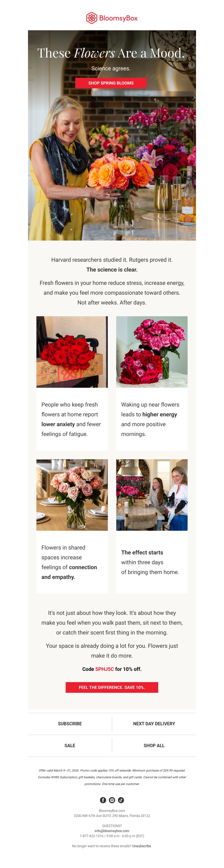Viewport: 224px width, 868px height.
Task: Open BloomsyBox Facebook icon in footer
Action: click(x=103, y=800)
